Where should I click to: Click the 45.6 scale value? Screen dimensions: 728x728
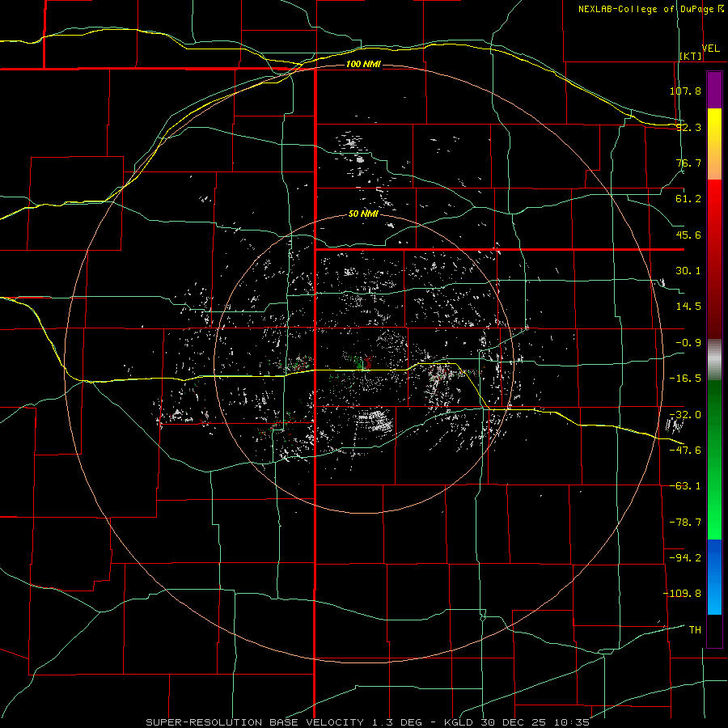coord(688,235)
